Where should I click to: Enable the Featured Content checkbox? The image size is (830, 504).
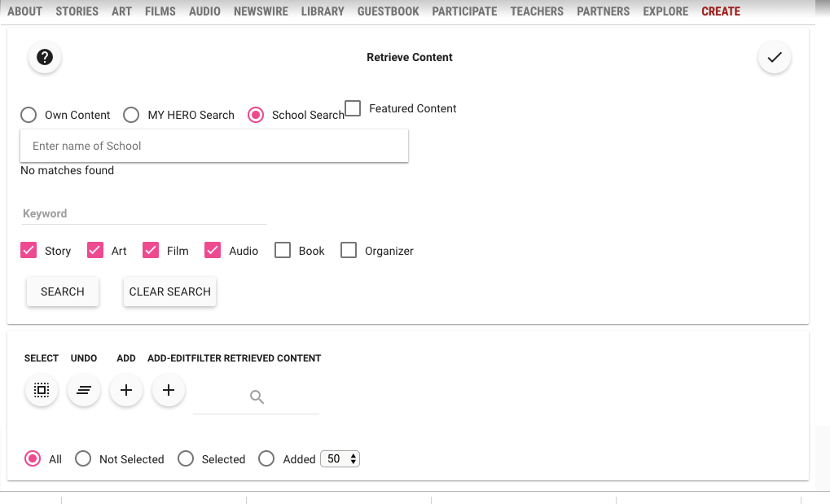[x=352, y=107]
